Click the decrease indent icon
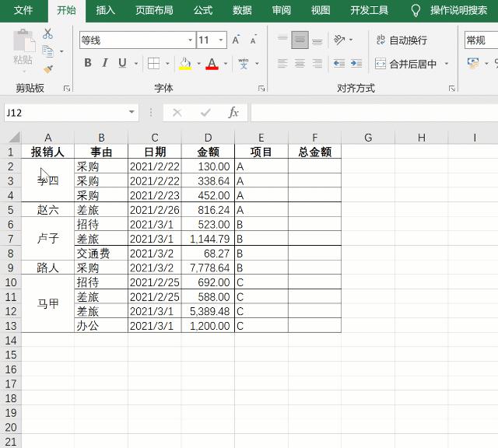 pyautogui.click(x=339, y=64)
